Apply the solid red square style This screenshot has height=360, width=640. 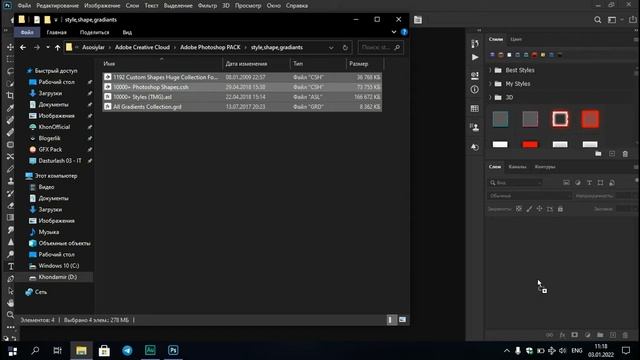590,119
